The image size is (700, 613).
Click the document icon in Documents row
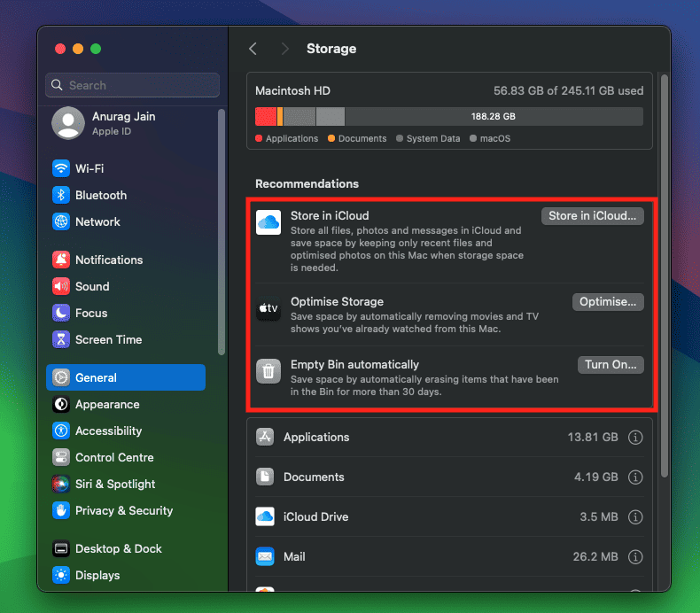click(265, 477)
